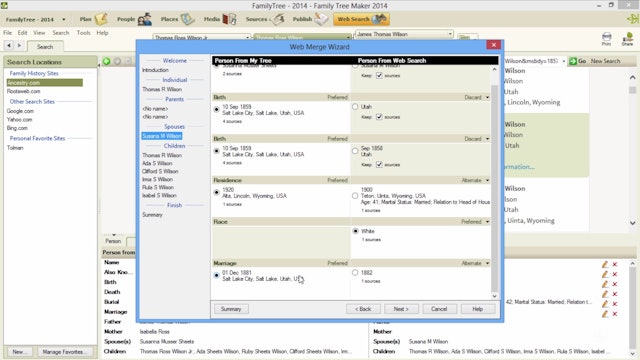The image size is (640, 360).
Task: Click the Share icon in the toolbar
Action: [x=627, y=38]
